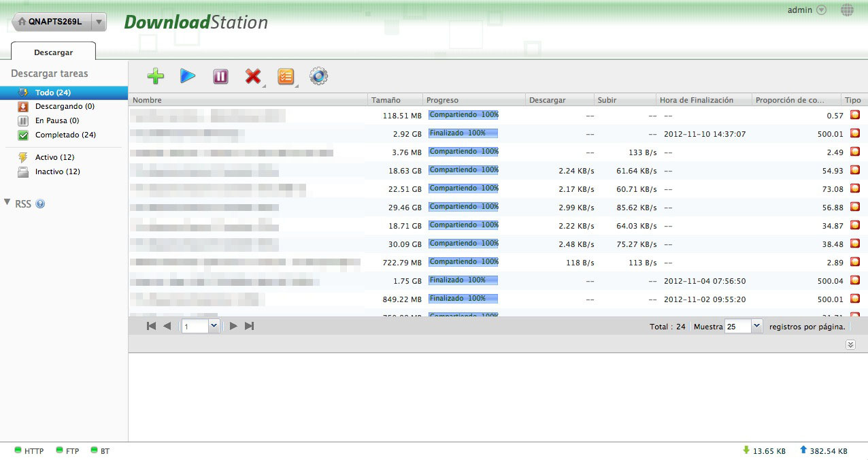Click type icon in the 118.51 MB row
The width and height of the screenshot is (868, 460).
pos(855,115)
